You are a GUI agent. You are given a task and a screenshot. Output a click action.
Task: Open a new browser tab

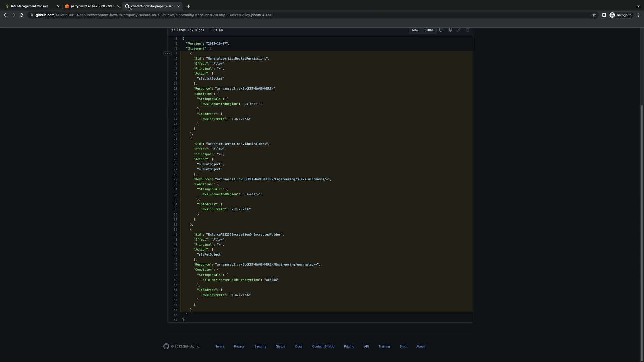[188, 6]
